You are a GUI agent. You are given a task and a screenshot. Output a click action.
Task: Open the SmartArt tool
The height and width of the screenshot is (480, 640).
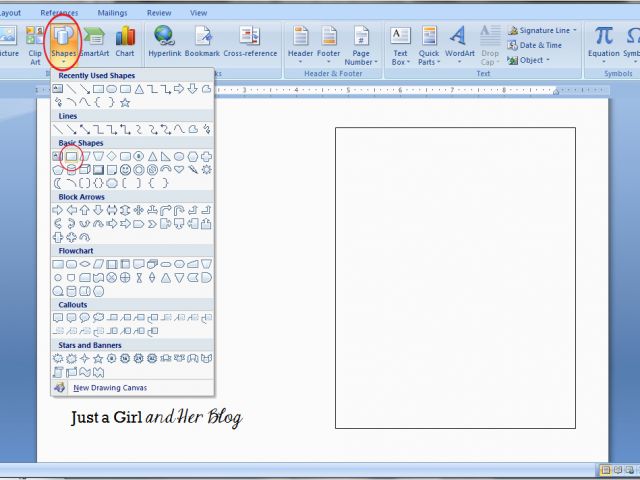coord(94,42)
